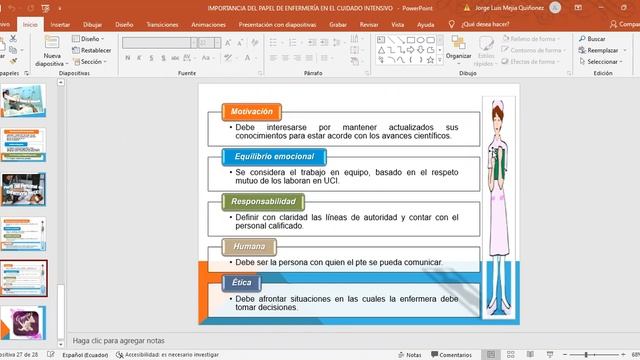Select the text box shape
The image size is (640, 360).
pyautogui.click(x=381, y=40)
